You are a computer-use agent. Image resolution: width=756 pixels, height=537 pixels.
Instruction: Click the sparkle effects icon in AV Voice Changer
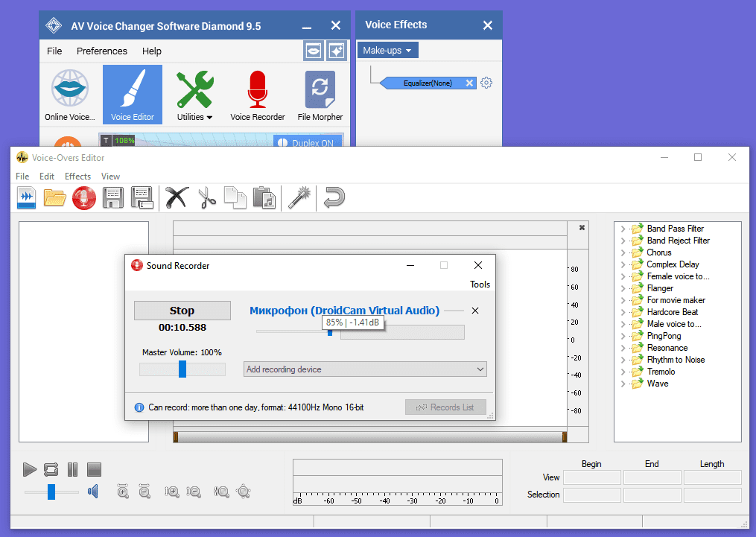(337, 51)
